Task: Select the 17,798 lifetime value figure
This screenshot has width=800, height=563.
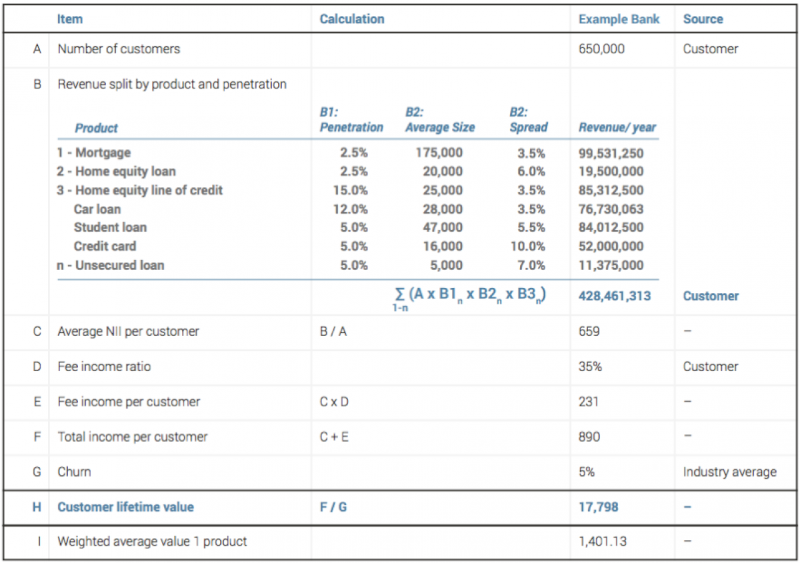Action: point(598,507)
